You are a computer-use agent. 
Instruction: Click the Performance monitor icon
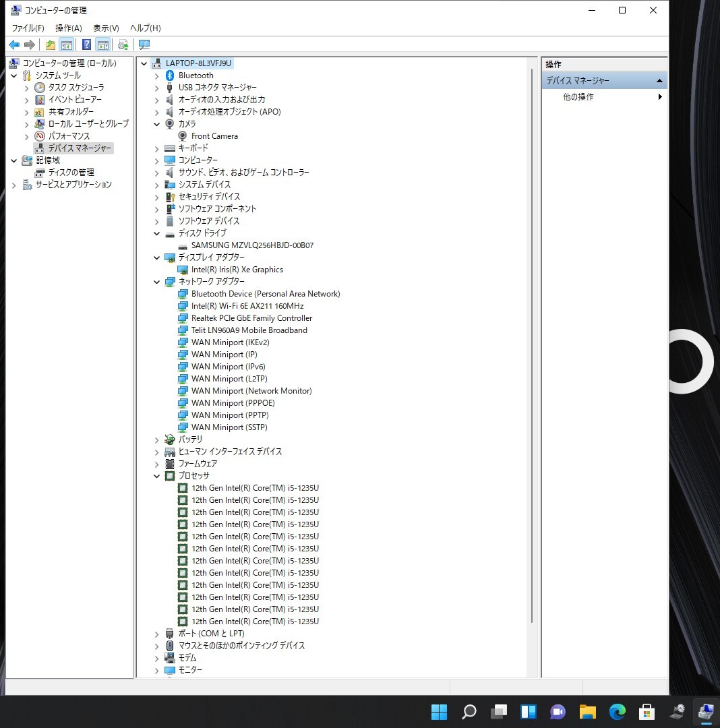[x=40, y=136]
